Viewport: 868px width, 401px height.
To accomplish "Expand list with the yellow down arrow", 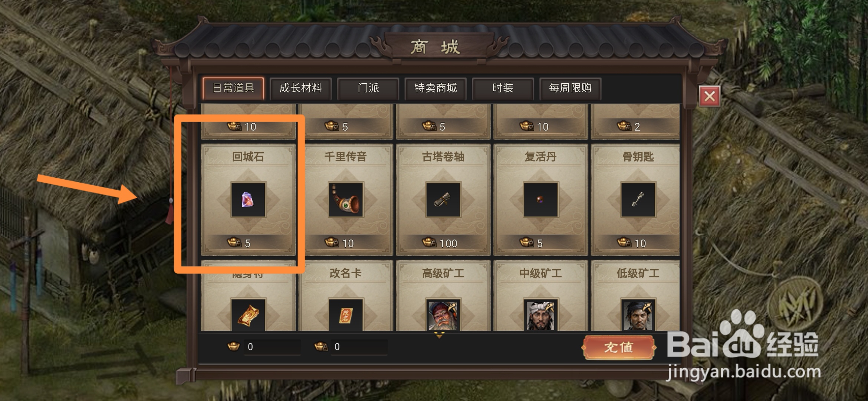I will pos(440,335).
